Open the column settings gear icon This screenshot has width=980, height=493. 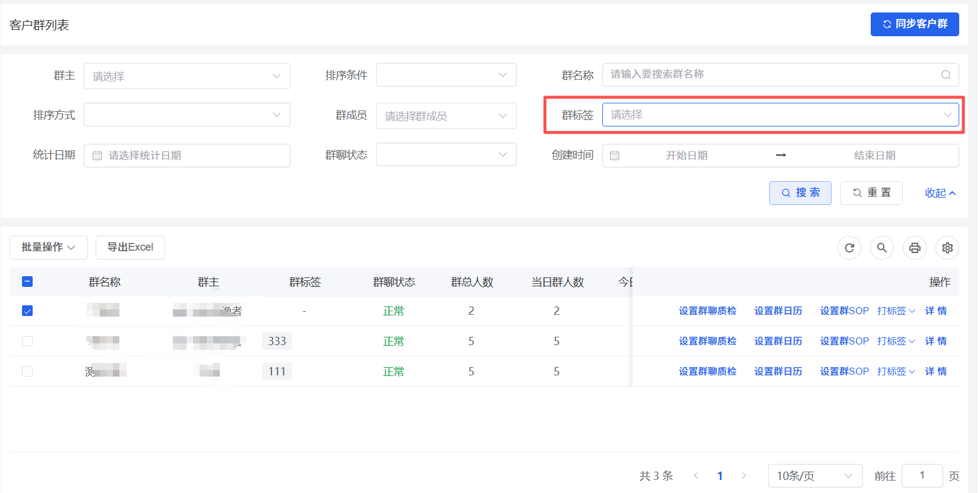(x=947, y=248)
